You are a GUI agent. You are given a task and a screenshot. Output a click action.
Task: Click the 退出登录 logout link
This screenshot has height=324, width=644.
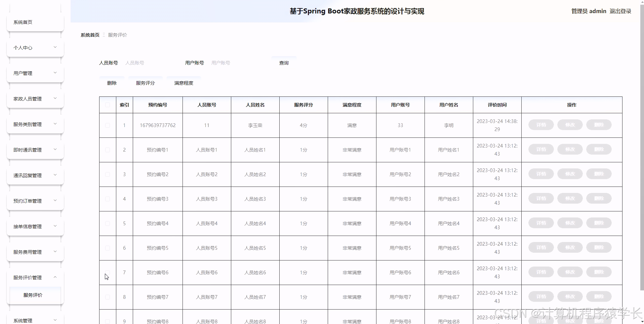pyautogui.click(x=620, y=11)
